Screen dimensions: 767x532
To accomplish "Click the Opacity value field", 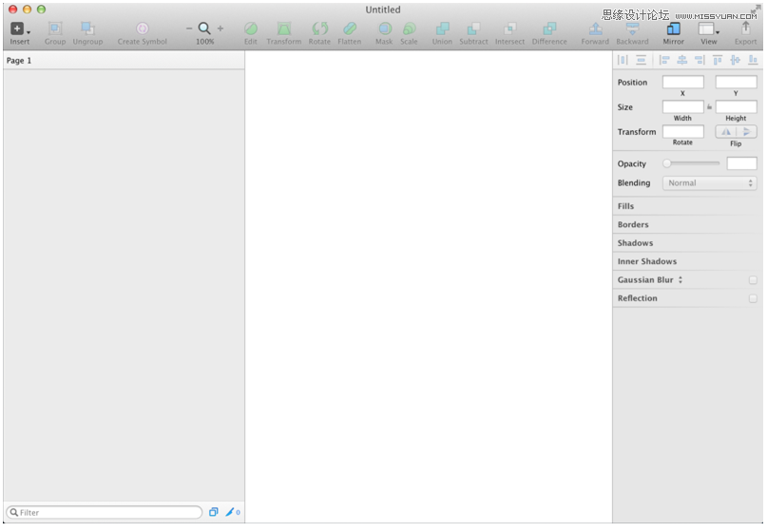I will 741,163.
